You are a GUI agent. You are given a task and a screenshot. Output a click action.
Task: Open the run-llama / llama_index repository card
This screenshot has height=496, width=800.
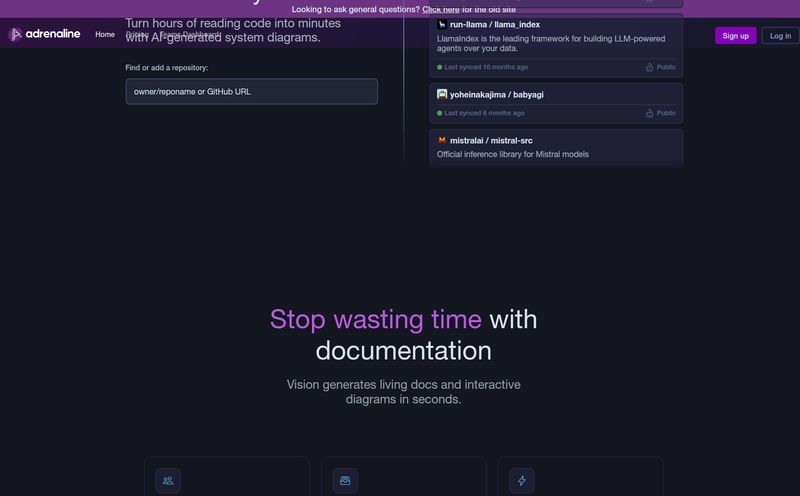click(x=556, y=46)
